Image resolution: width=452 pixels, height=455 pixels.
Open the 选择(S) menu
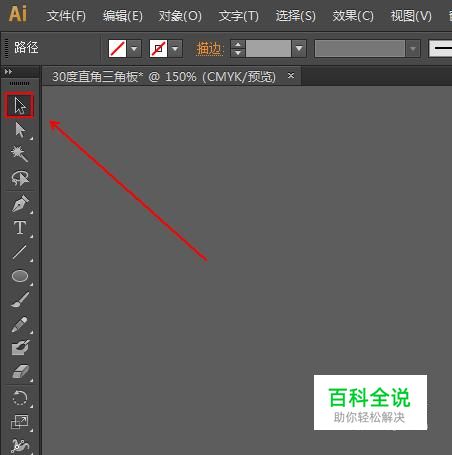[x=295, y=16]
